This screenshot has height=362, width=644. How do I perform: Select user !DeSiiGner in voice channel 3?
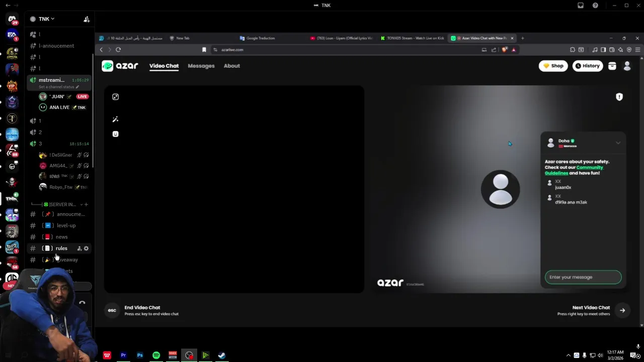coord(60,155)
